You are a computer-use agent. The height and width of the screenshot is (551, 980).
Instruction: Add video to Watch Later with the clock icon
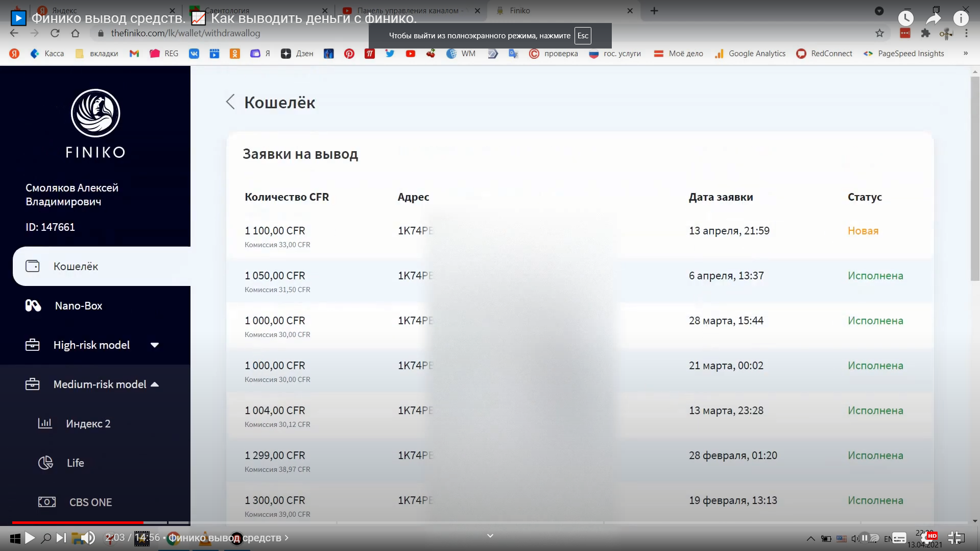click(905, 18)
